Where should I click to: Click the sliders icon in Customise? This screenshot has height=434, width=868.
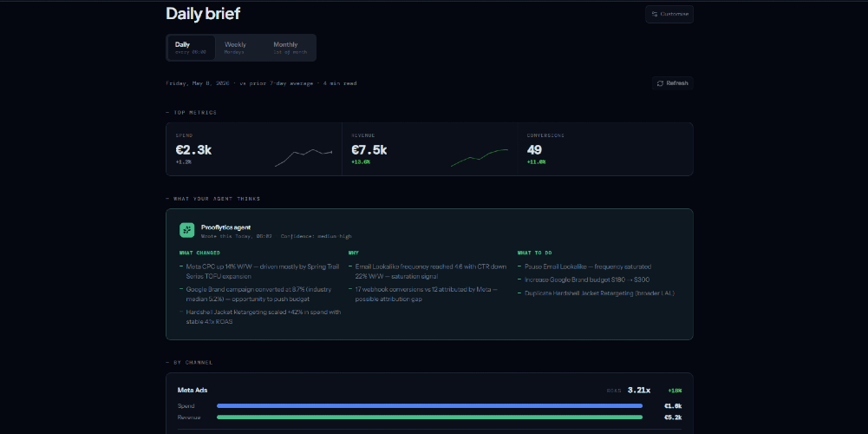point(655,15)
